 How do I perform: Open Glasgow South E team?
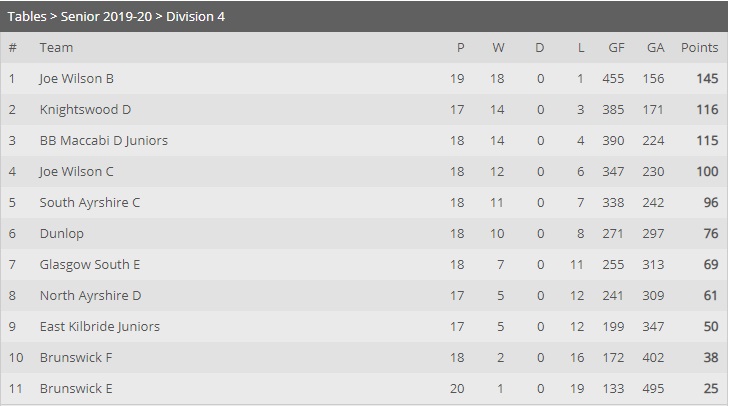point(90,265)
